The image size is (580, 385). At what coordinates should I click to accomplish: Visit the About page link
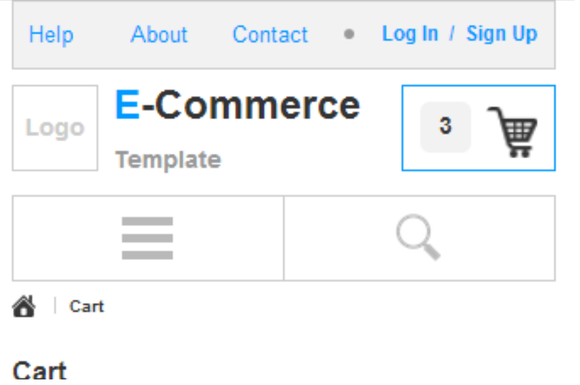click(x=159, y=34)
